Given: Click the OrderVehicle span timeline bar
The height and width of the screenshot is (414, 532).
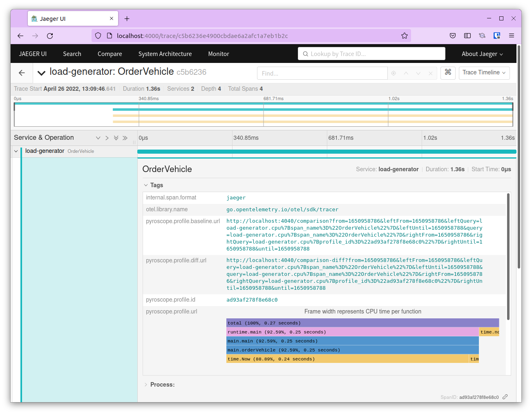Looking at the screenshot, I should click(327, 152).
